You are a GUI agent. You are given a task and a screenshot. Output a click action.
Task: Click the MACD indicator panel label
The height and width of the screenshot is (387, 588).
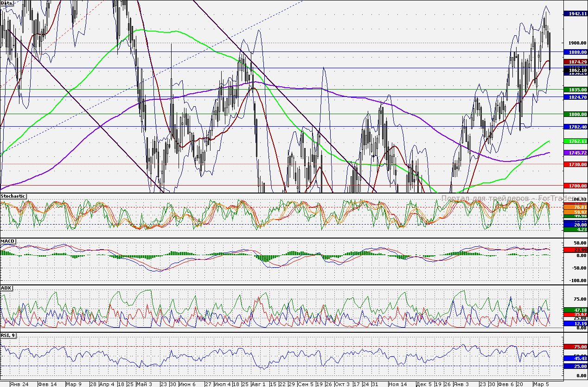coord(7,241)
